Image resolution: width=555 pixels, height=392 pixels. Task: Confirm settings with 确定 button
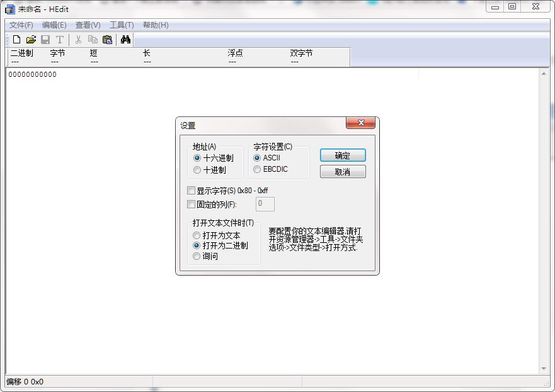pos(343,155)
